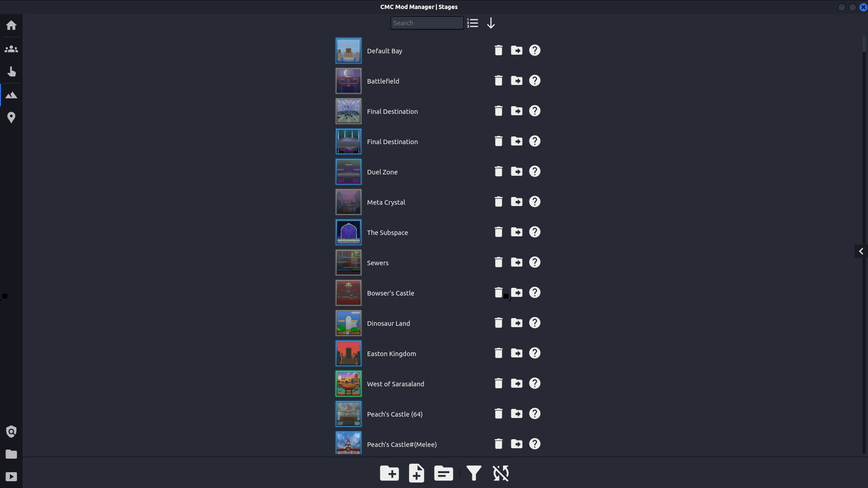Click the add file icon in bottom toolbar
The height and width of the screenshot is (488, 868).
point(416,473)
